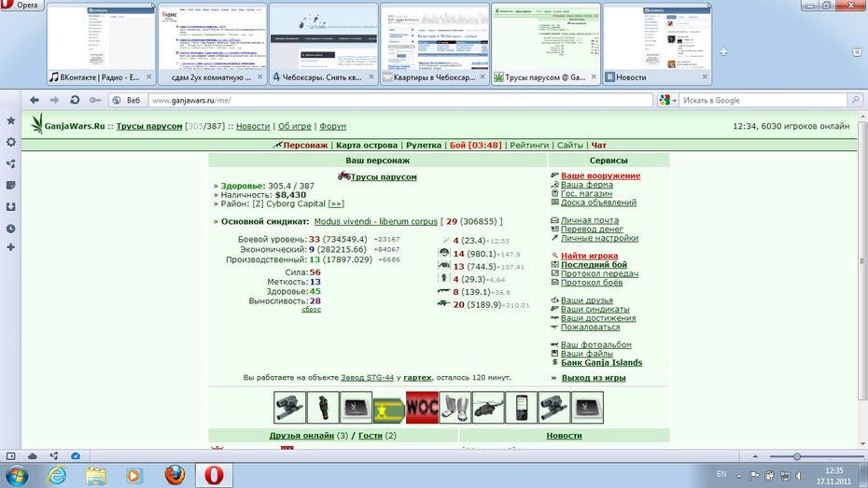Open the Opera main menu button
This screenshot has height=488, width=868.
pyautogui.click(x=21, y=5)
